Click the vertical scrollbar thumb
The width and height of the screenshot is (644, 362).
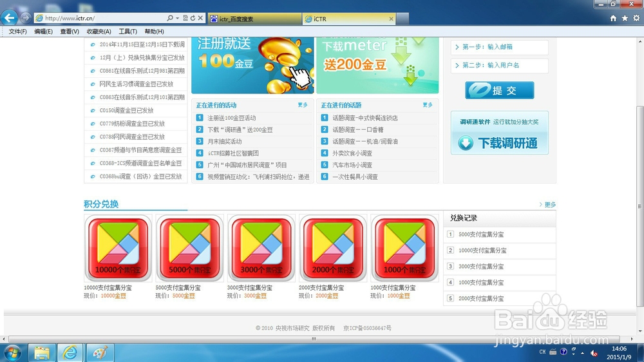point(639,206)
